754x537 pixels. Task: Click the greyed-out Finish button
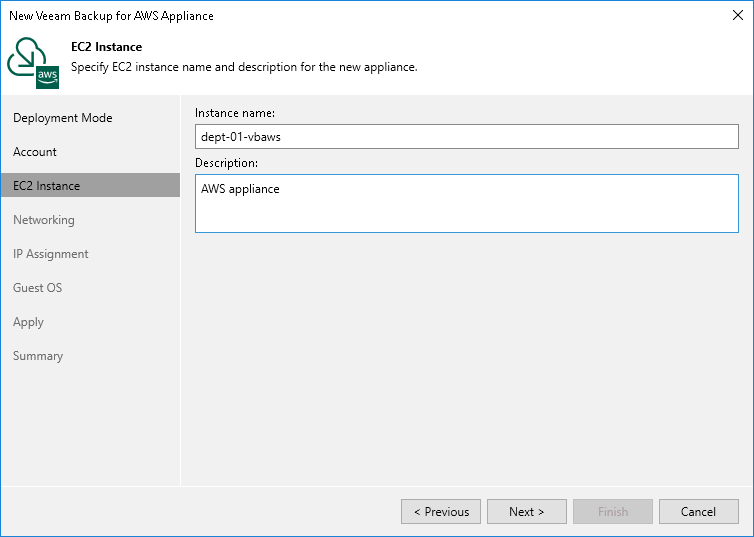(613, 512)
